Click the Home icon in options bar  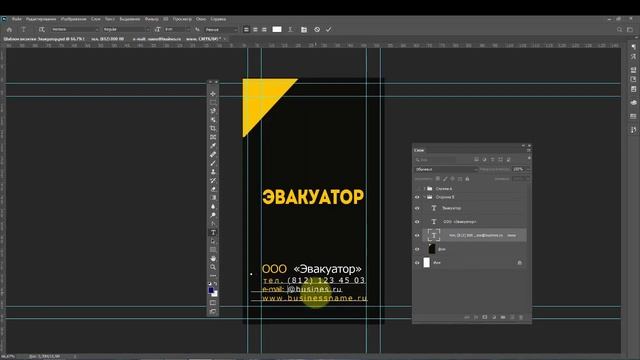click(9, 29)
